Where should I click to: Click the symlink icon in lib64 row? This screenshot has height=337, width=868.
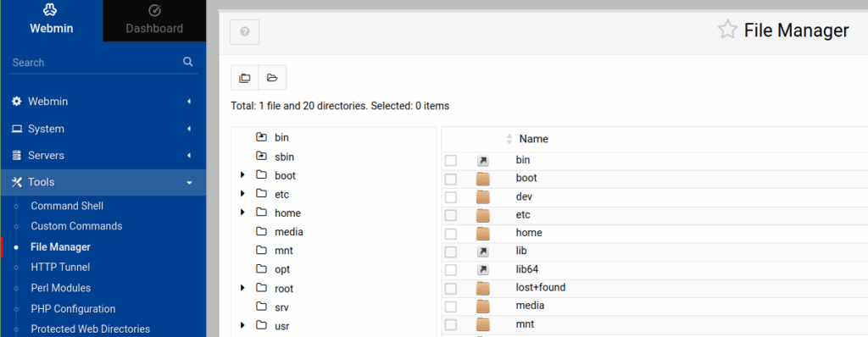pyautogui.click(x=483, y=270)
